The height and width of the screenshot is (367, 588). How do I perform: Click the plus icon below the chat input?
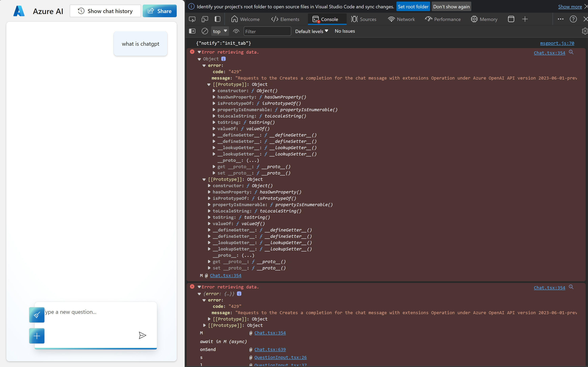(x=37, y=336)
